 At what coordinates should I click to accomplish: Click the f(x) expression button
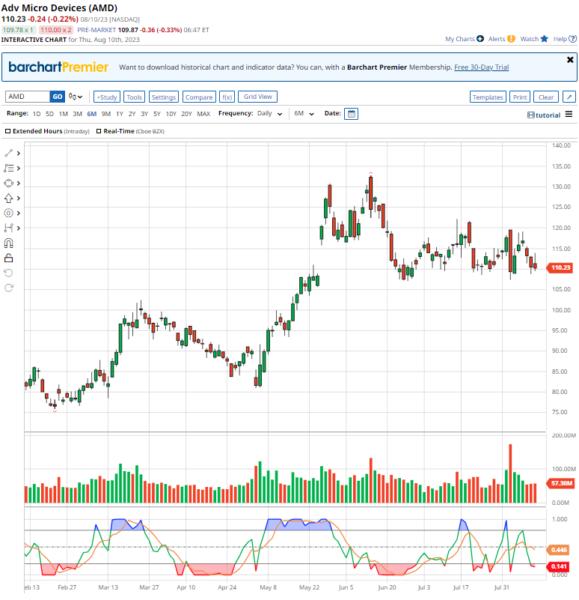pyautogui.click(x=227, y=97)
